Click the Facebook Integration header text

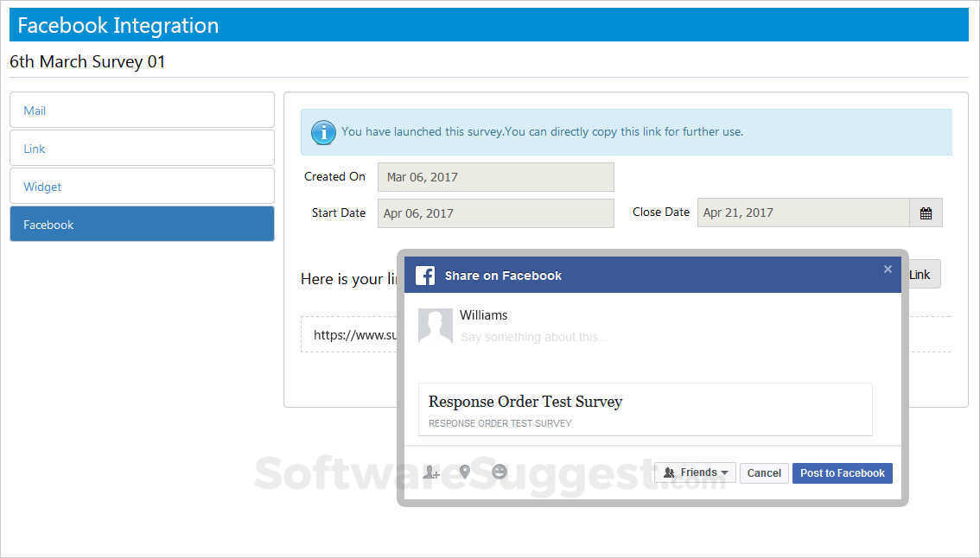coord(118,26)
